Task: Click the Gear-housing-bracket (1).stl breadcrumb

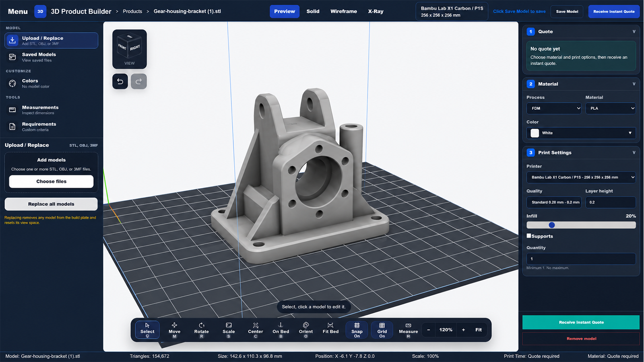Action: tap(187, 11)
